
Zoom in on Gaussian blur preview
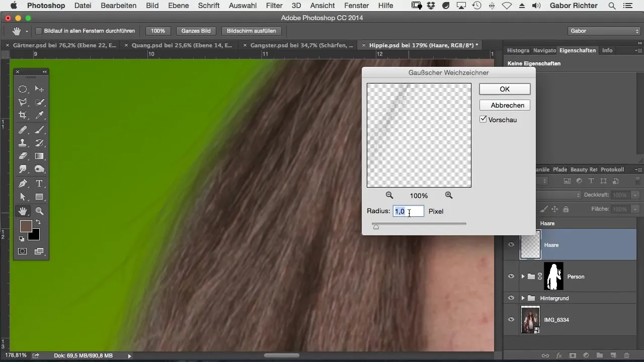[x=449, y=196]
